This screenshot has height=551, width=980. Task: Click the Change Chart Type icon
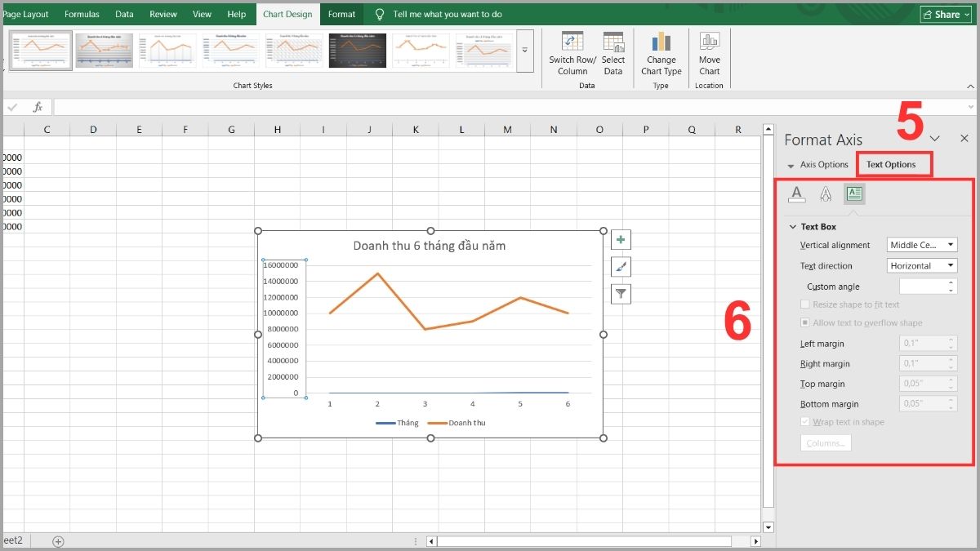(661, 42)
